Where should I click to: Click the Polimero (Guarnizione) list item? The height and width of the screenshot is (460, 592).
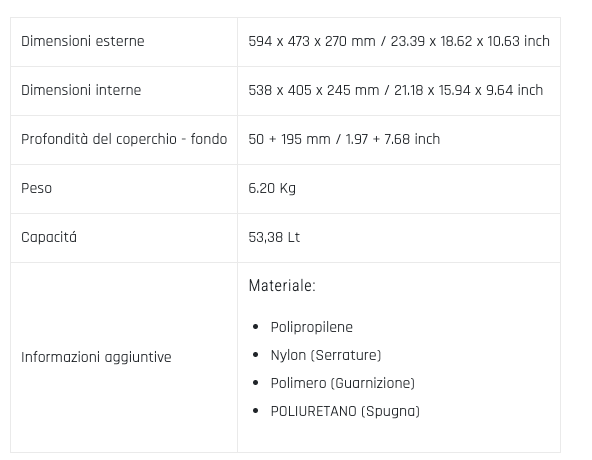(x=343, y=383)
